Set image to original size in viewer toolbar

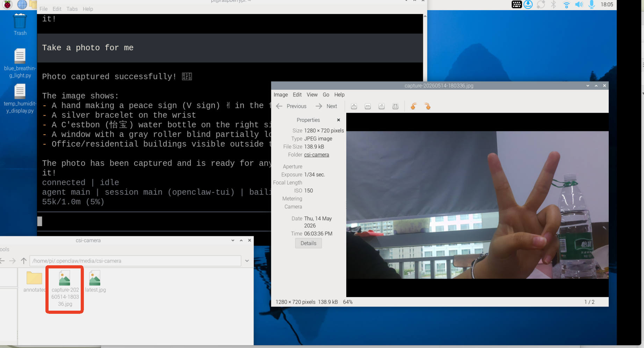382,106
